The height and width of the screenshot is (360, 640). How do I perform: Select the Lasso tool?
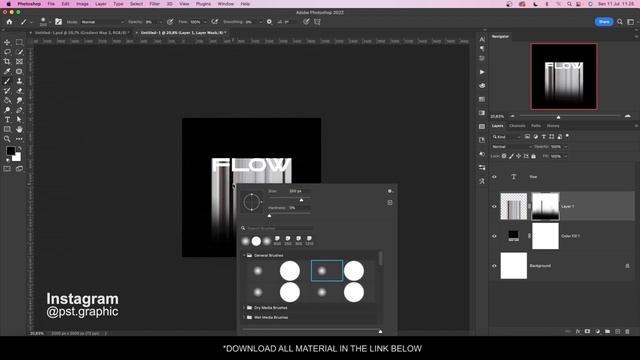pos(7,52)
